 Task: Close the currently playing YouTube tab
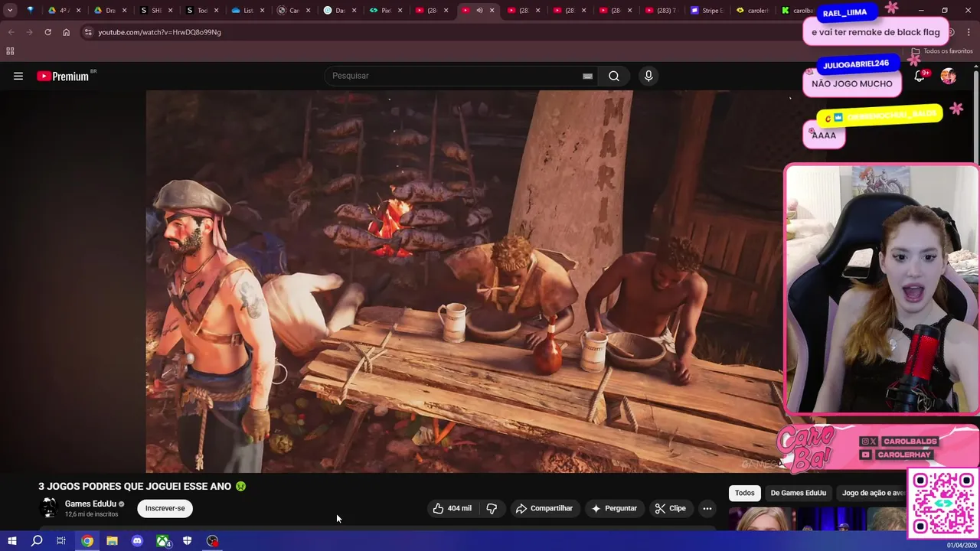(492, 11)
